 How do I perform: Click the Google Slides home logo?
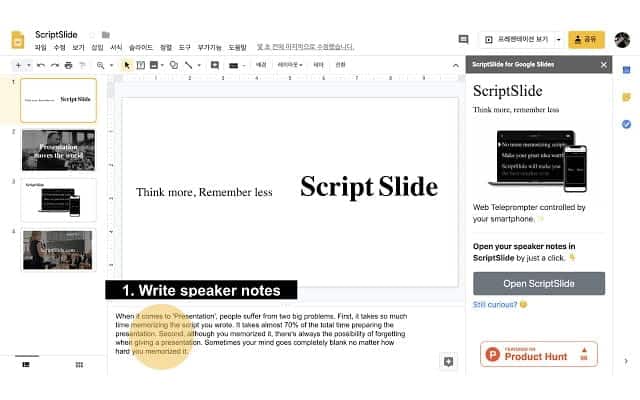click(18, 40)
